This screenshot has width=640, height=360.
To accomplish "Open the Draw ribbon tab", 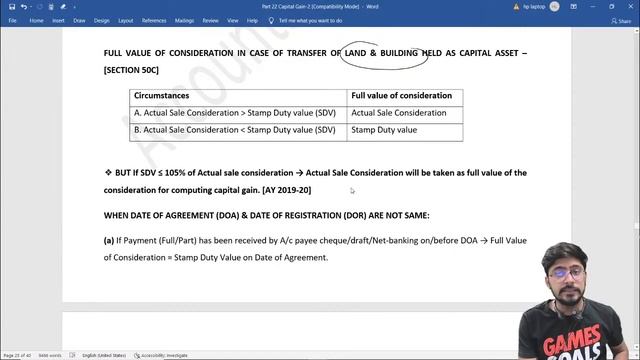I will 79,20.
